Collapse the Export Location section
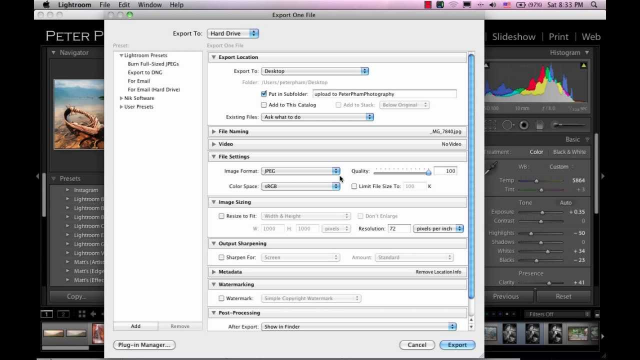This screenshot has height=360, width=640. click(x=213, y=57)
